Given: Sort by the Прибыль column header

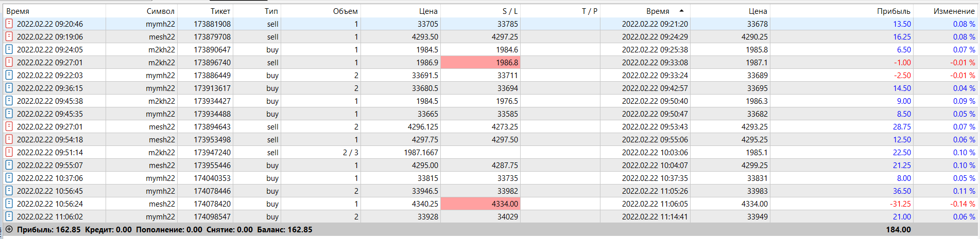Looking at the screenshot, I should tap(893, 11).
